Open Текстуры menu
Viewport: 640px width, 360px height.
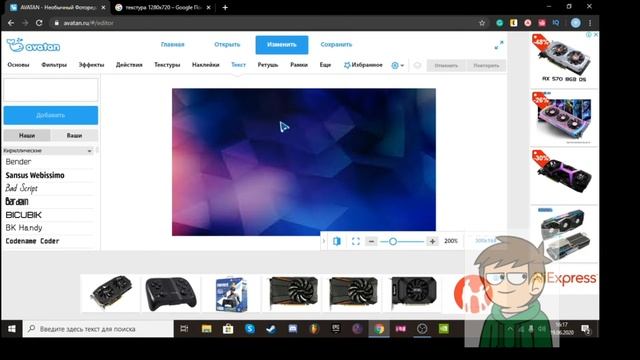tap(167, 65)
